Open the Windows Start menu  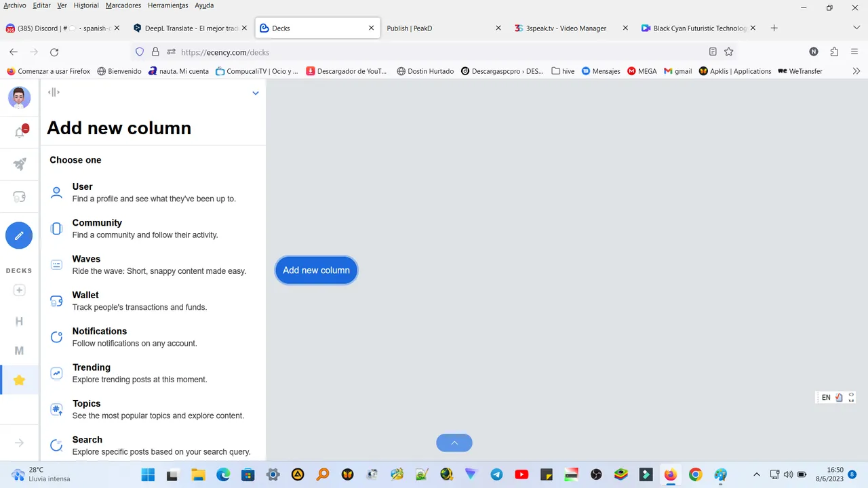[148, 474]
